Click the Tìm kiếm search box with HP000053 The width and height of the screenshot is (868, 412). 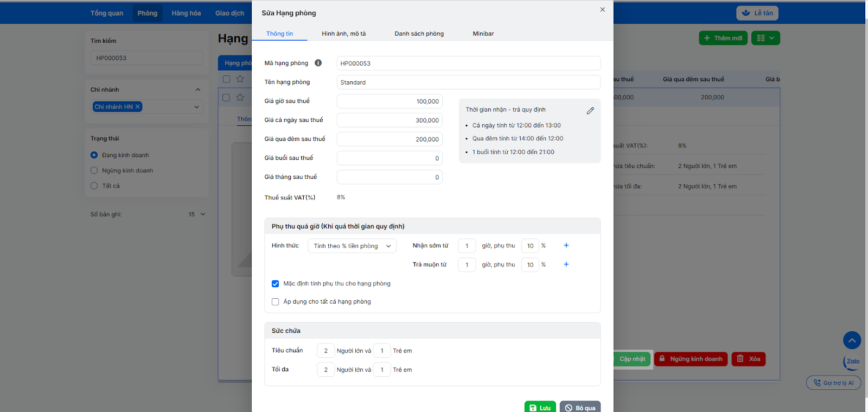click(x=146, y=58)
